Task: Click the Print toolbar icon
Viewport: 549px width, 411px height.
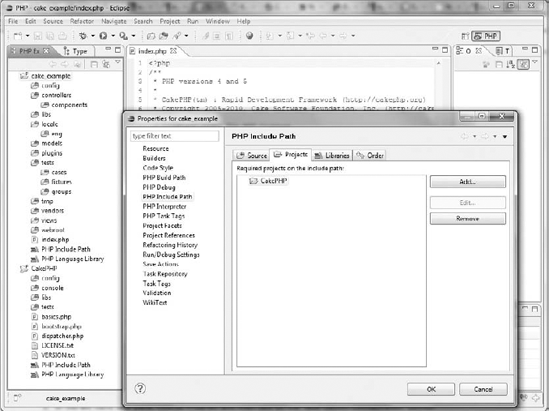Action: click(62, 36)
